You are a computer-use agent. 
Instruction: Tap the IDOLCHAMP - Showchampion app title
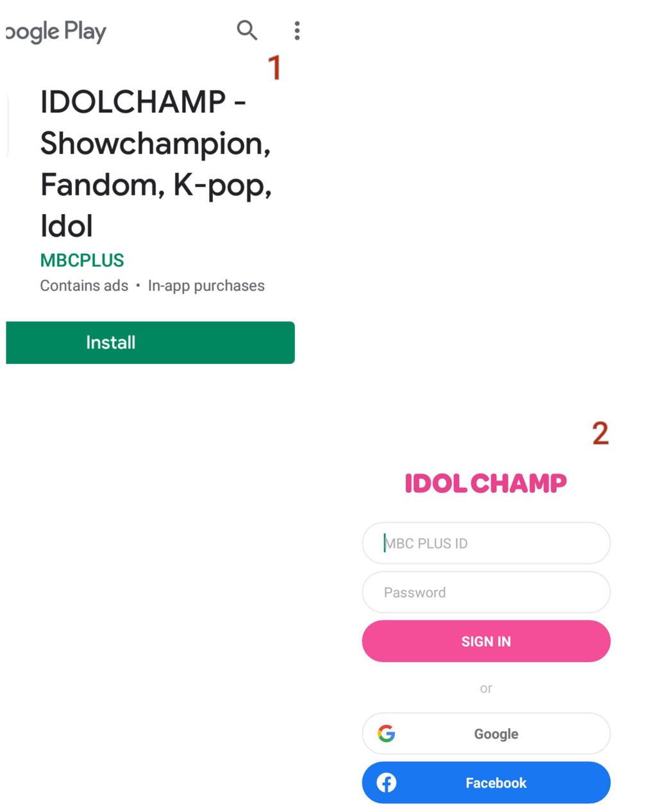point(156,163)
